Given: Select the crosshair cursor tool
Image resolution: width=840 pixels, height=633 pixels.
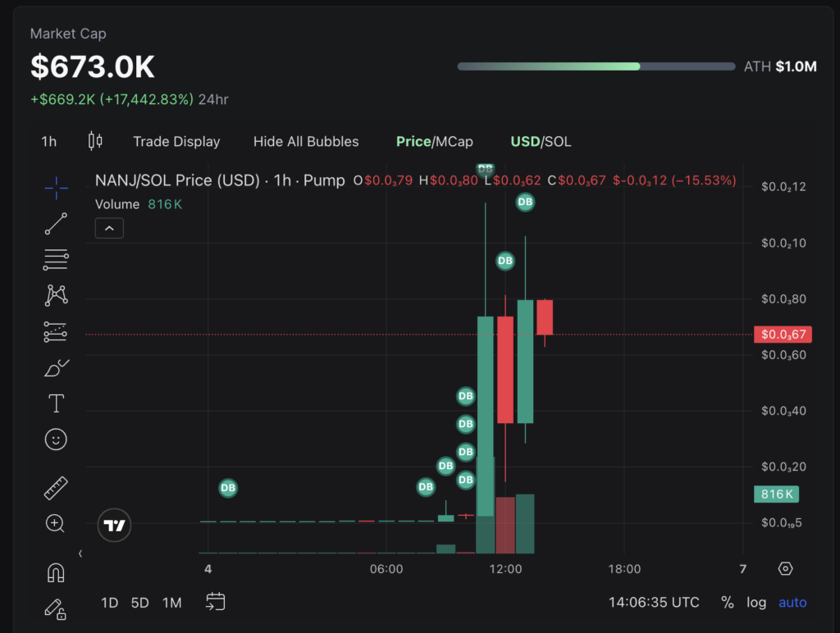Looking at the screenshot, I should [x=56, y=189].
